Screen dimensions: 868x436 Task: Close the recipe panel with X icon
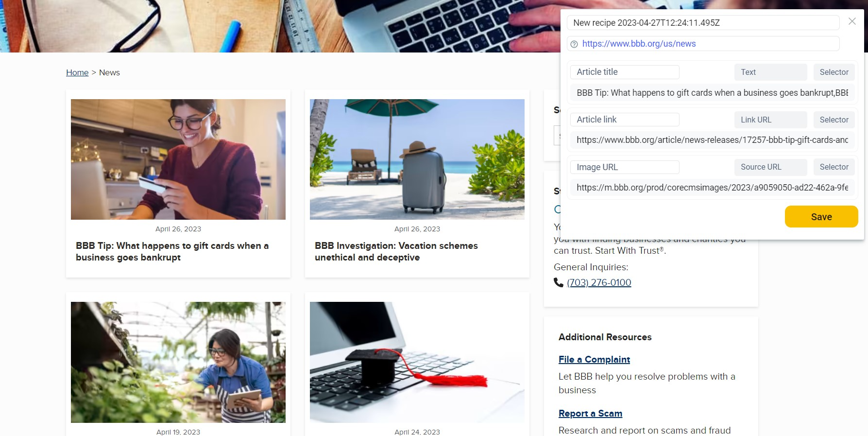click(852, 21)
